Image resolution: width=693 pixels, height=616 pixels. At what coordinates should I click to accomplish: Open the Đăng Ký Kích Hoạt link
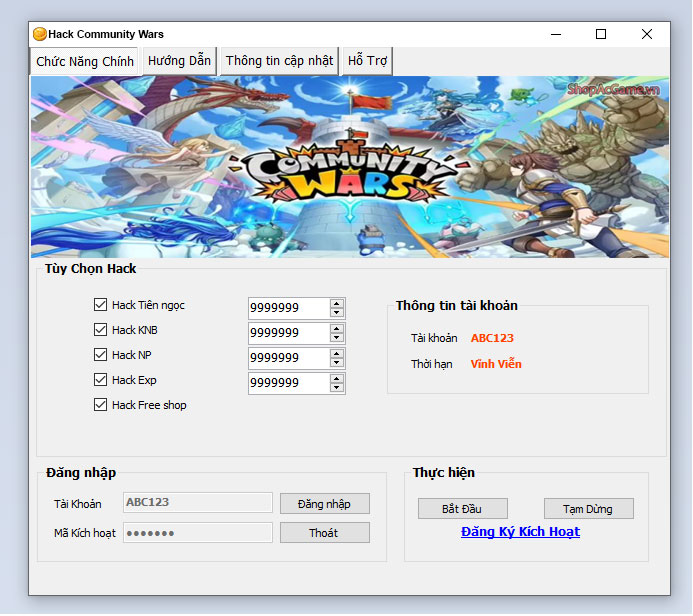point(520,532)
